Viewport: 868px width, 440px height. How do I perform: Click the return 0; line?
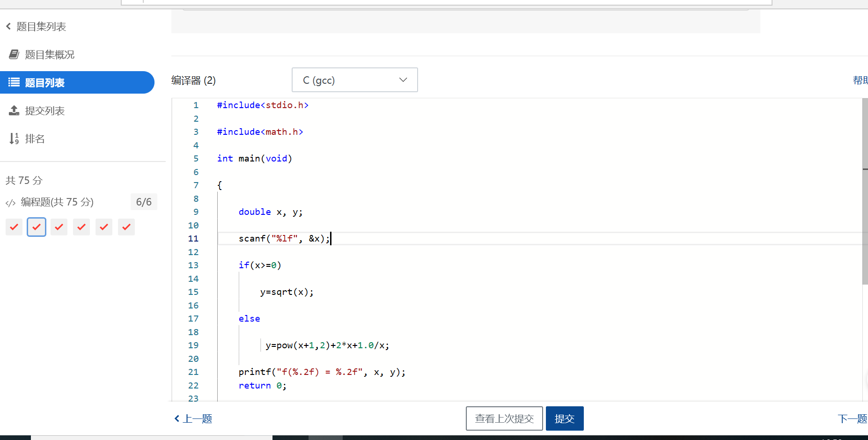pos(263,386)
